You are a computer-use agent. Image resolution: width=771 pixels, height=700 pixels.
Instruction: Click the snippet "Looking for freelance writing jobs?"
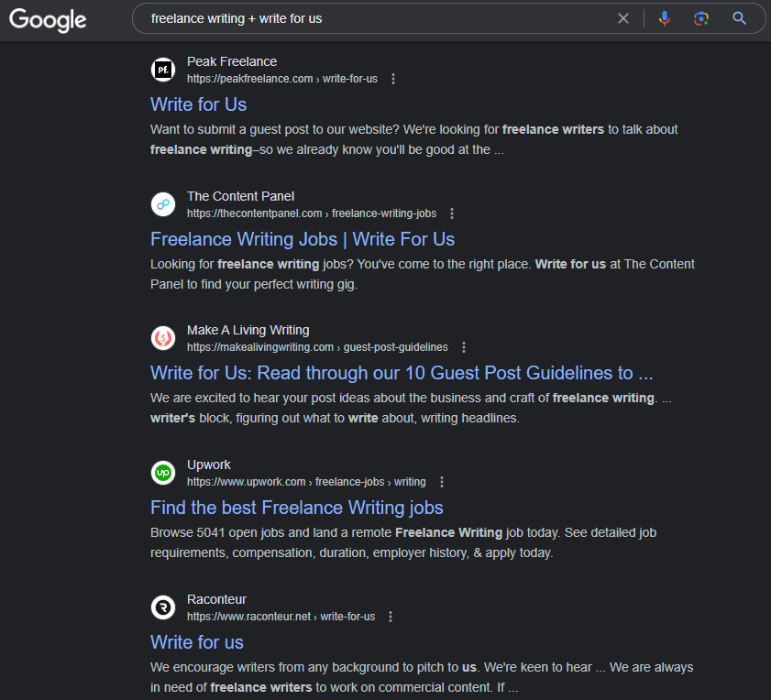(423, 274)
